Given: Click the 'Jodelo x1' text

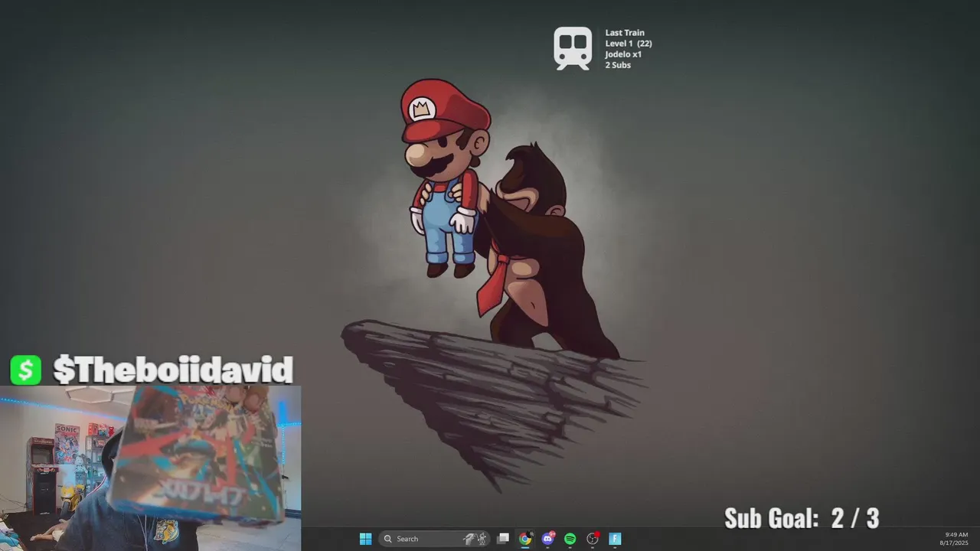Looking at the screenshot, I should pos(623,54).
